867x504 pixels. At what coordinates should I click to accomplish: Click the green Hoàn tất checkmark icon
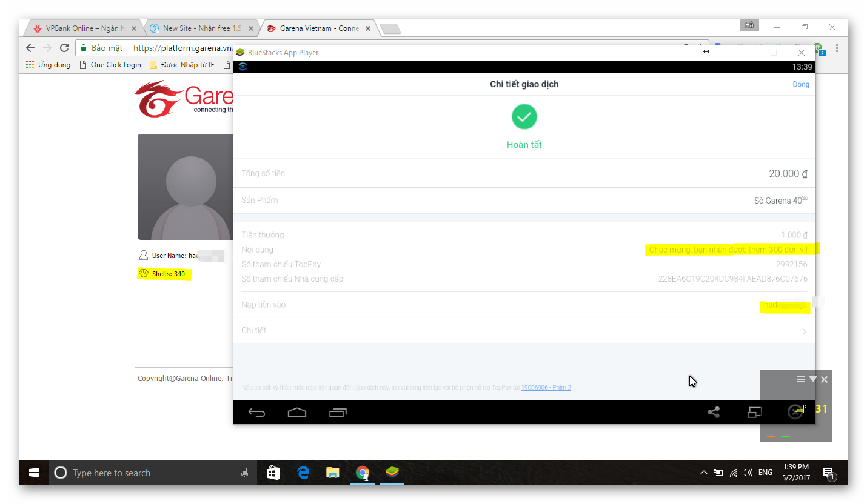[524, 117]
